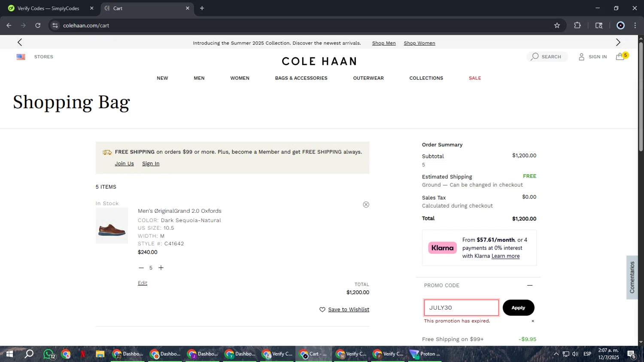Open the NEW menu
The image size is (644, 362).
click(x=162, y=78)
